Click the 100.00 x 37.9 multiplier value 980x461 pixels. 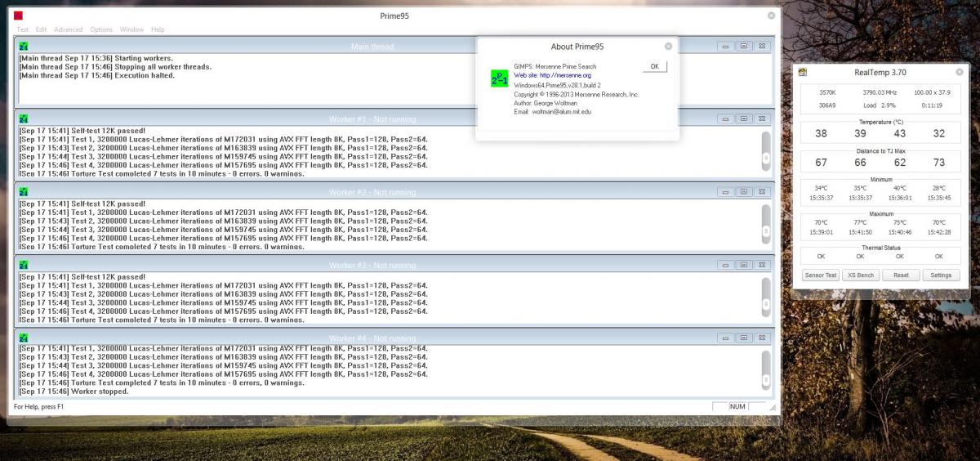coord(930,92)
